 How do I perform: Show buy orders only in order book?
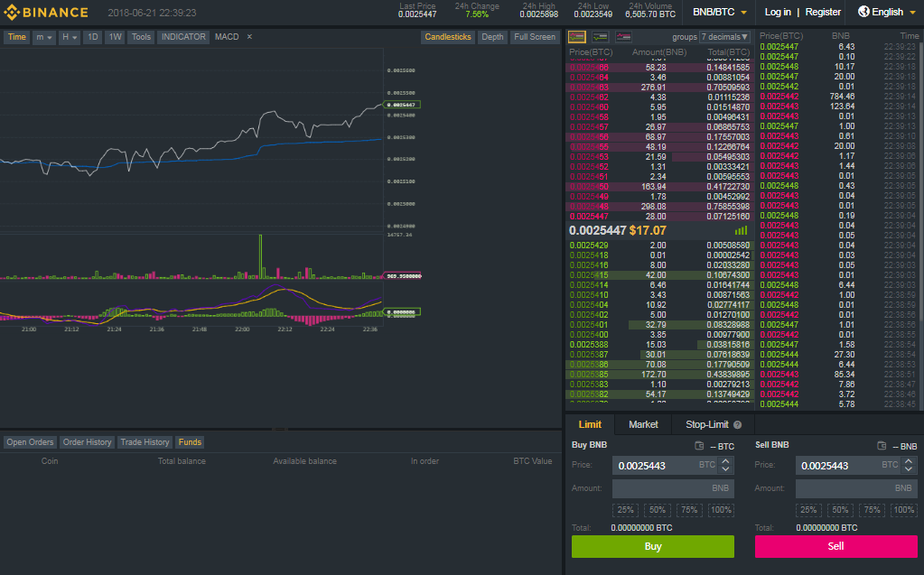coord(600,37)
